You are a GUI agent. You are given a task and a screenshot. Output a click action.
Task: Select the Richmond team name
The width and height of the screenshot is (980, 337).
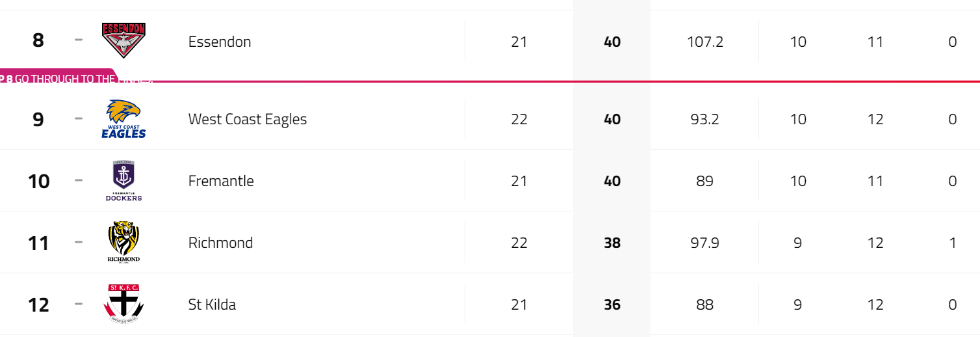pos(220,243)
